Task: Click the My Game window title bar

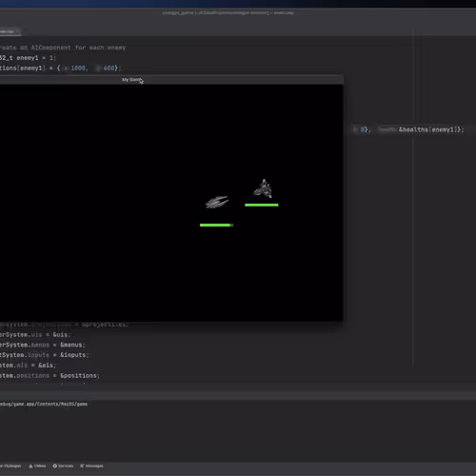Action: pos(171,80)
